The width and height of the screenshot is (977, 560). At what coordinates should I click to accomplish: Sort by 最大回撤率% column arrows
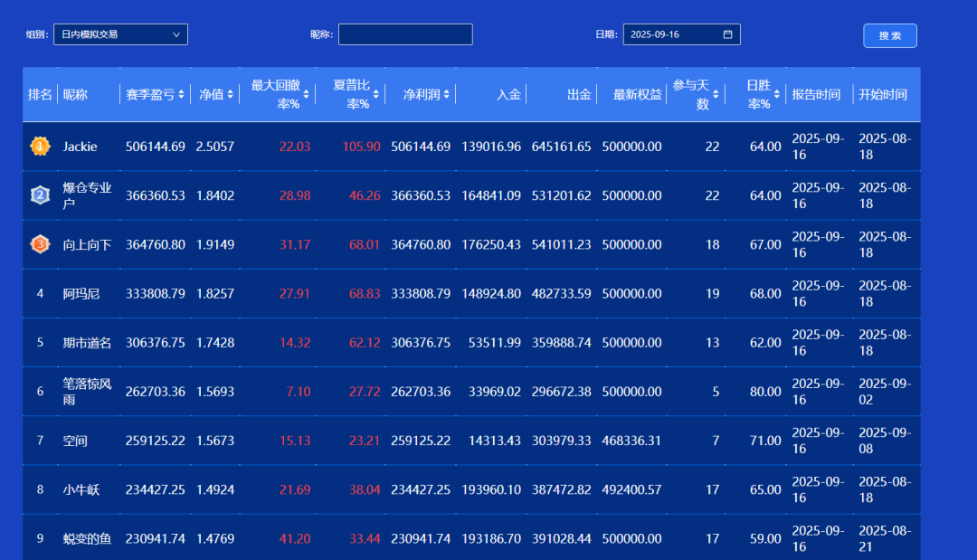point(306,95)
